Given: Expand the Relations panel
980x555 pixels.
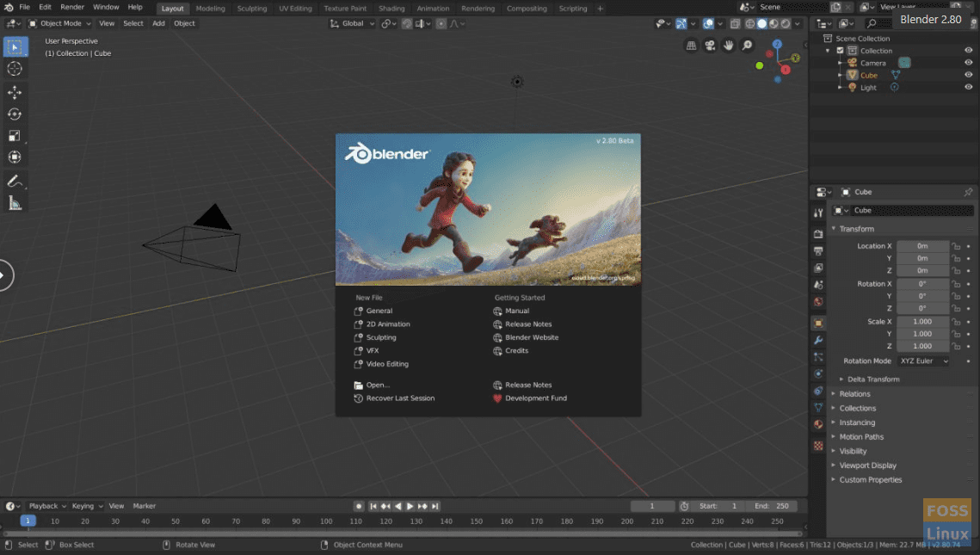Looking at the screenshot, I should coord(854,394).
